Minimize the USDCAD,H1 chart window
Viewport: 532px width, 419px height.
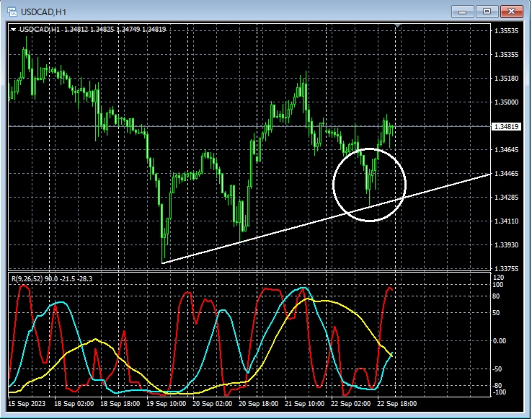462,12
